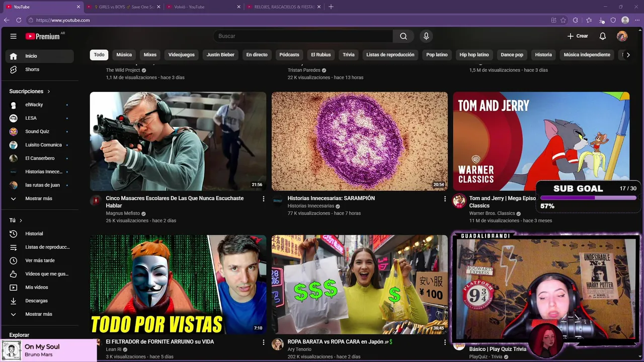This screenshot has height=362, width=644.
Task: Go back with the browser back arrow
Action: tap(7, 20)
